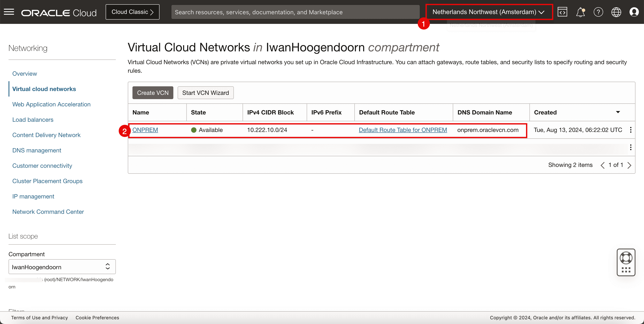The width and height of the screenshot is (644, 324).
Task: Go to Load balancers section
Action: click(33, 120)
